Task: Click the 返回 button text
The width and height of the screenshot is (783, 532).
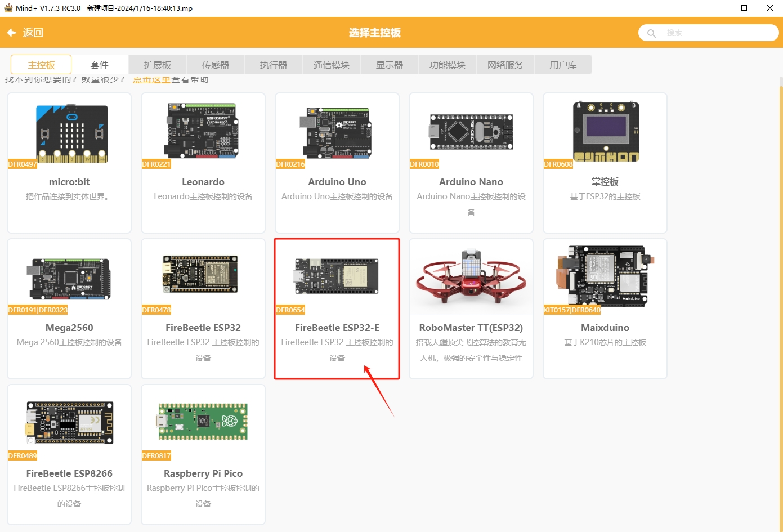Action: coord(33,33)
